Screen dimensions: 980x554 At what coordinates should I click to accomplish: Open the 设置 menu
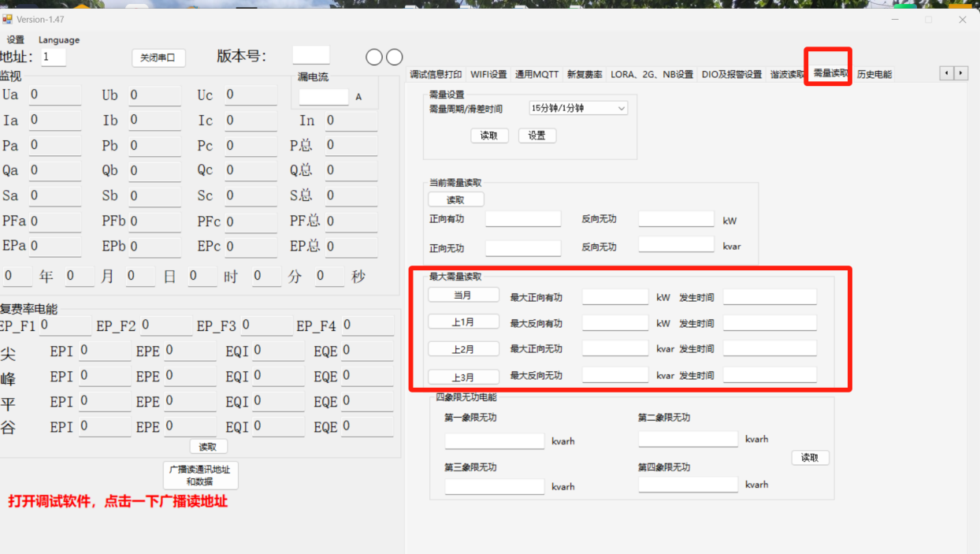coord(16,40)
